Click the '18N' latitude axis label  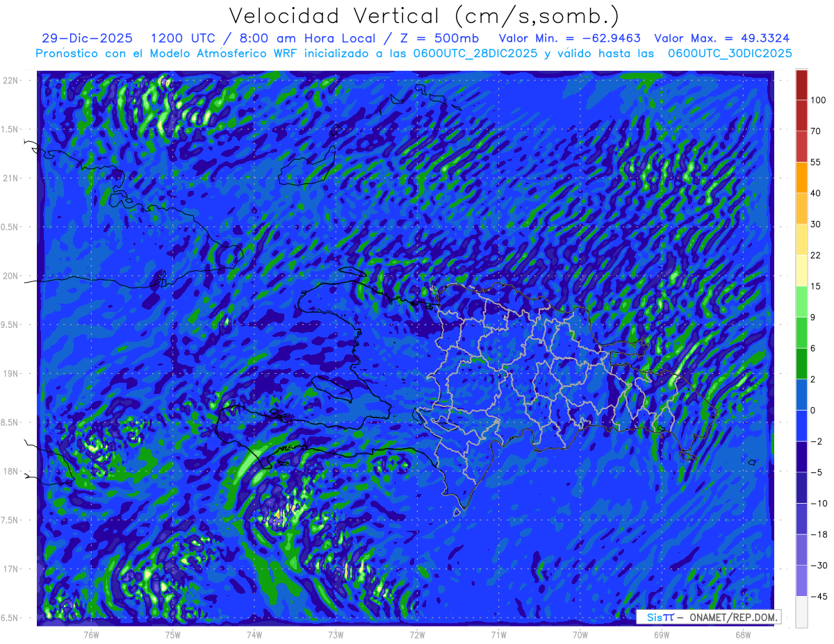(12, 471)
